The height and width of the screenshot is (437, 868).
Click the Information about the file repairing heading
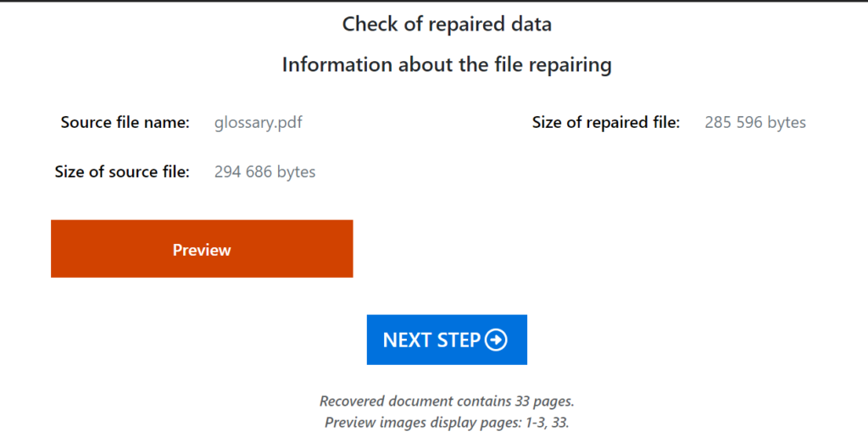tap(447, 64)
